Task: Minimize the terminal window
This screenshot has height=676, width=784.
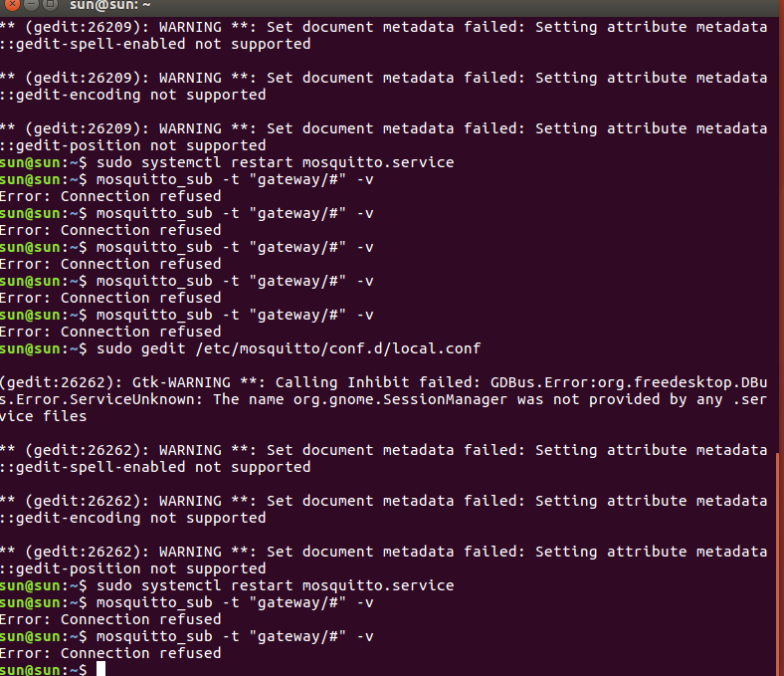Action: tap(31, 4)
